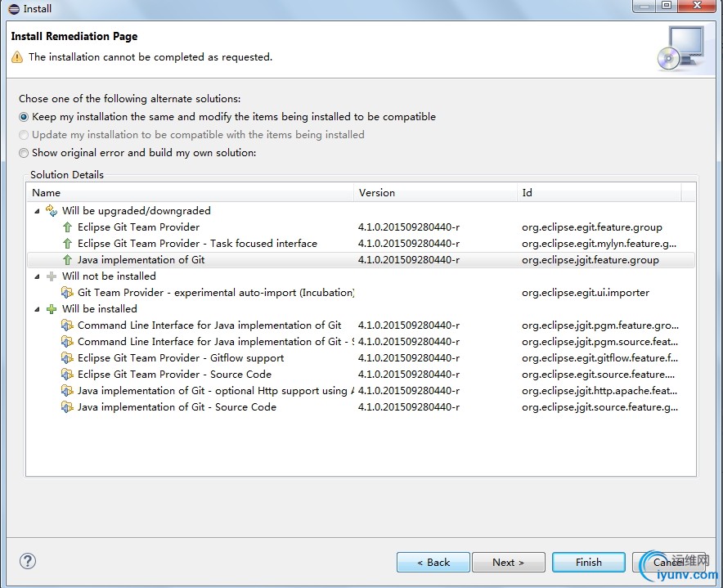723x588 pixels.
Task: Select Eclipse Git Team Provider - Task focused interface
Action: click(x=361, y=244)
